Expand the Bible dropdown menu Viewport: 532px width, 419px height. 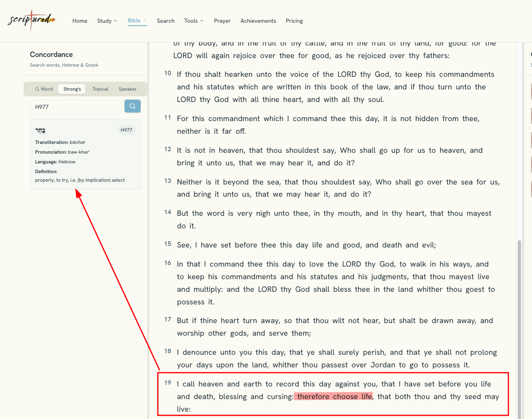(x=137, y=21)
